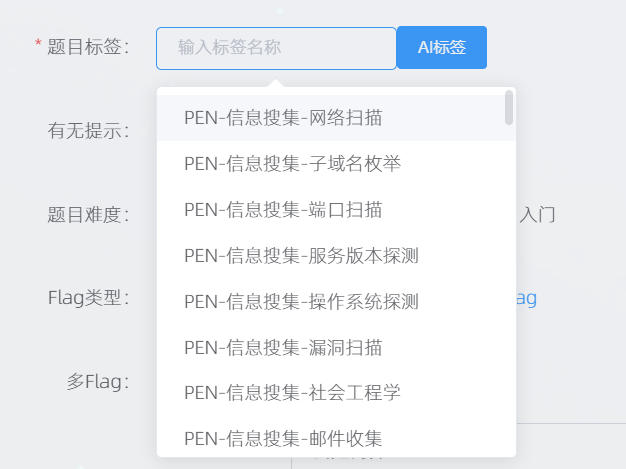Click the dropdown popup's pointer arrow

coord(277,83)
